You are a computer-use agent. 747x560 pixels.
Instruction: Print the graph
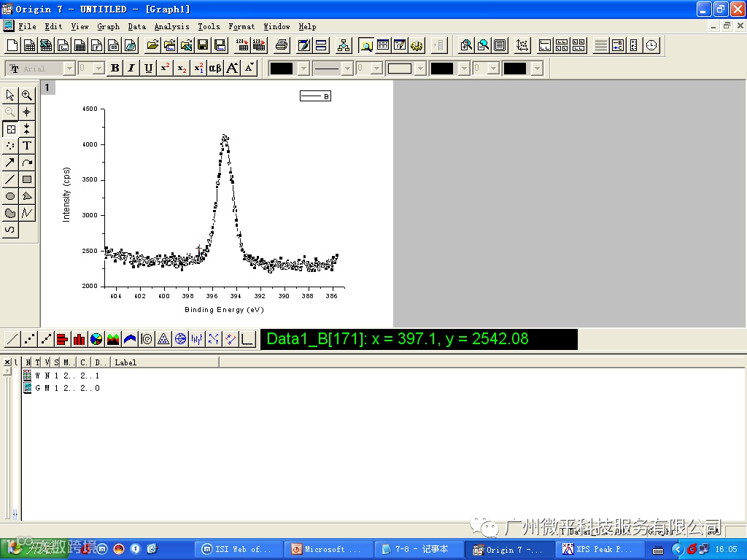point(282,45)
